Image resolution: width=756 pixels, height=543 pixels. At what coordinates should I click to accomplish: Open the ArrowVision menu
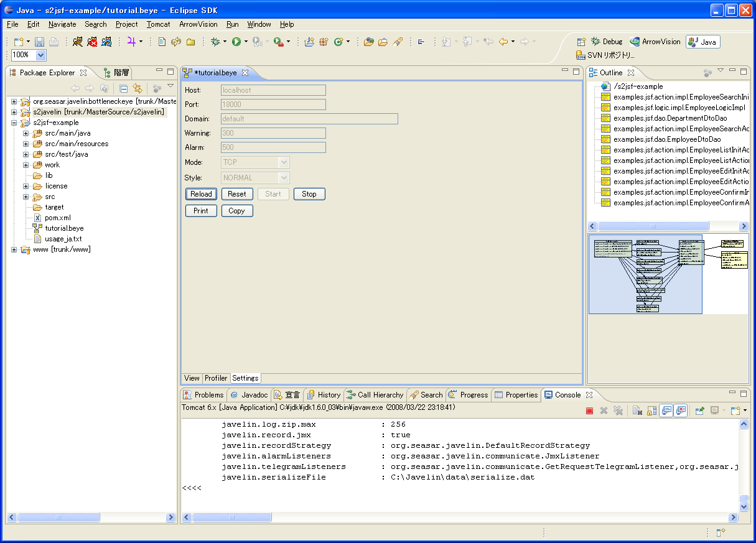point(198,24)
